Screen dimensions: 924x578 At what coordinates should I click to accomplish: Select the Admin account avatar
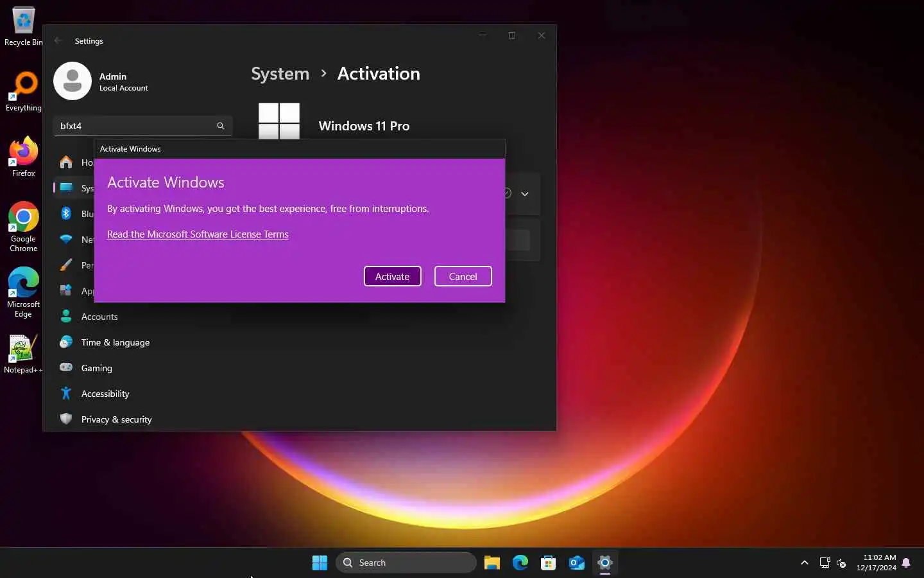click(73, 81)
